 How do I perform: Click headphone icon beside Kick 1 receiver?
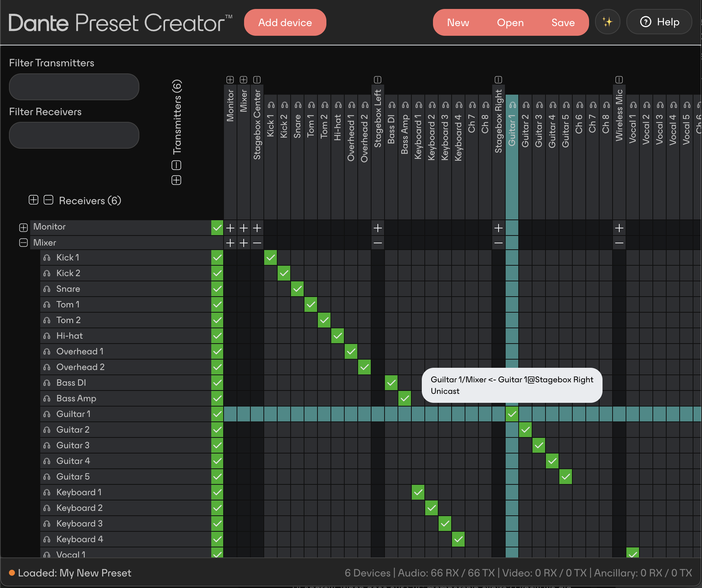(47, 258)
